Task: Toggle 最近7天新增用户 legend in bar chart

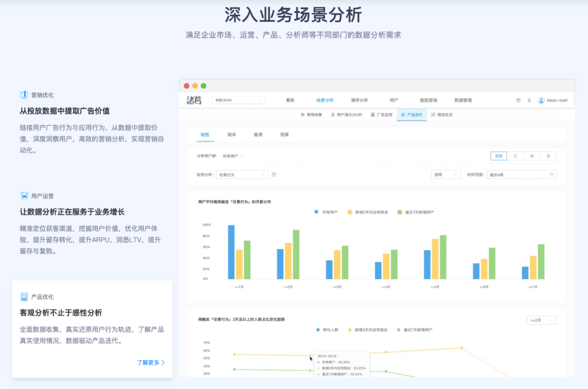Action: click(416, 212)
